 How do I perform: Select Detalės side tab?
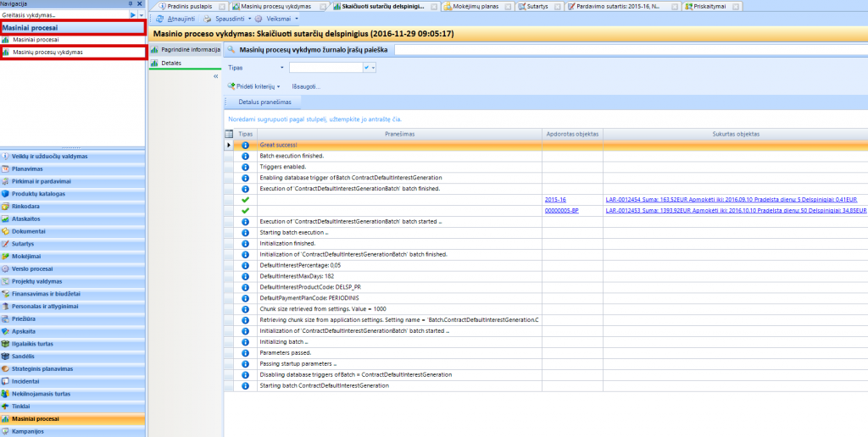(186, 63)
